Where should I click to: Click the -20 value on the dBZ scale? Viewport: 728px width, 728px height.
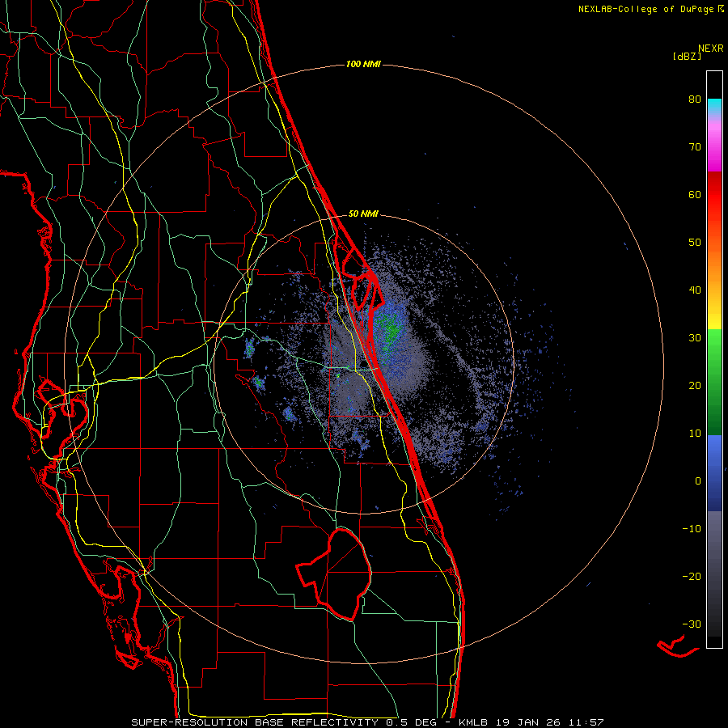click(x=692, y=577)
